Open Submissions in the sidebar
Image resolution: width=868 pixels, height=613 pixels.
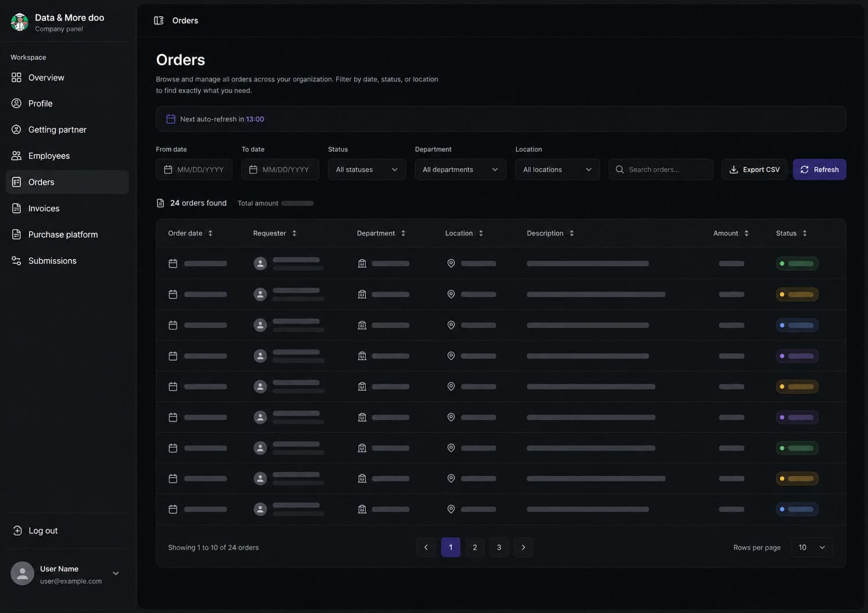(x=67, y=261)
